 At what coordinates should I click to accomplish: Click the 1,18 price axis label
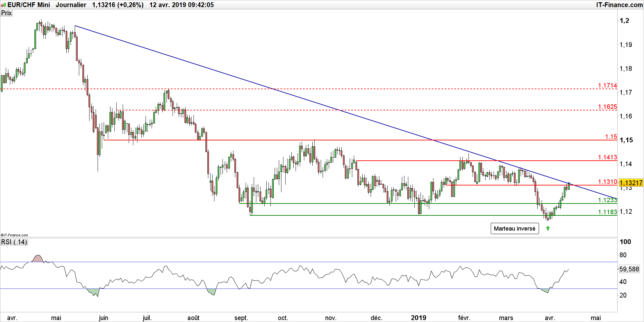(626, 69)
